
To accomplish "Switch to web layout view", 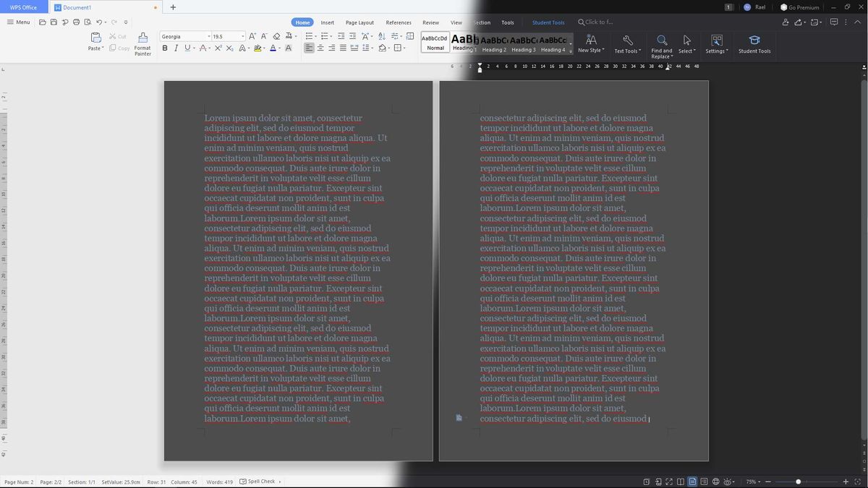I will (715, 481).
